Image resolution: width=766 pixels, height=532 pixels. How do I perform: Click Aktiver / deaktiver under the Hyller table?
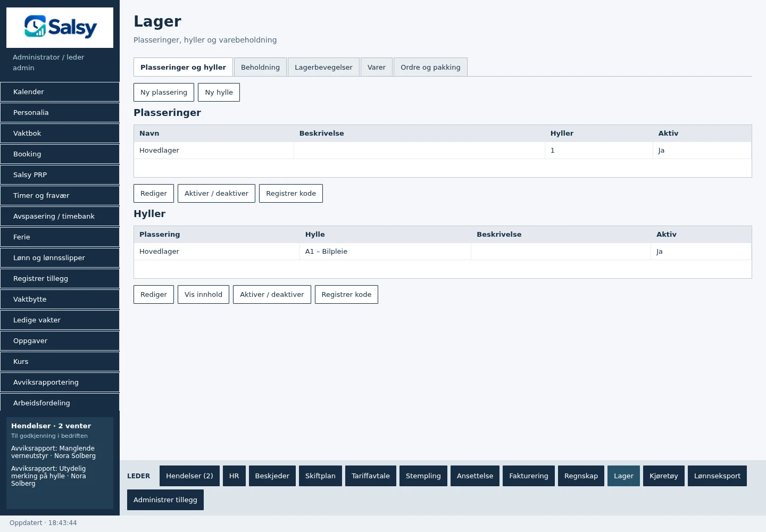click(x=272, y=294)
